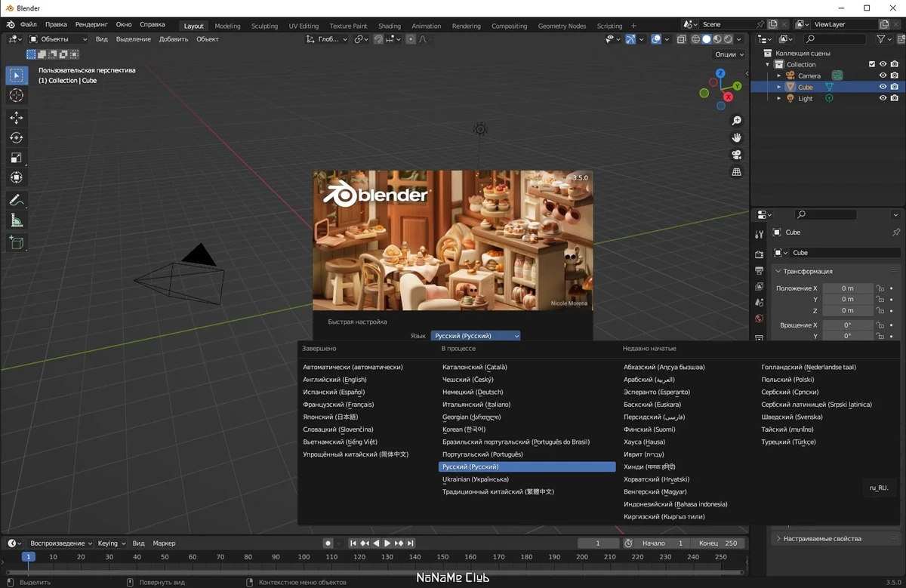Select the Select Box tool
The width and height of the screenshot is (906, 588).
click(x=17, y=75)
